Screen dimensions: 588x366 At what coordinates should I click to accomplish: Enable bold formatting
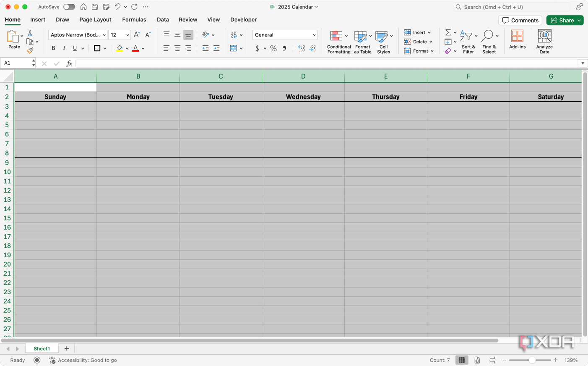click(53, 48)
